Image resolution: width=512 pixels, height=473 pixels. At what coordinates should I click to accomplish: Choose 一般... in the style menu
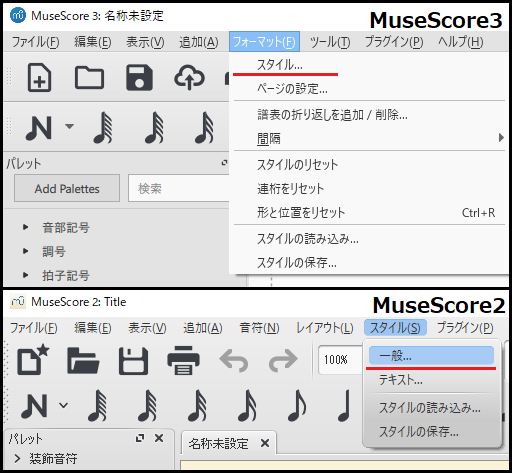click(431, 356)
